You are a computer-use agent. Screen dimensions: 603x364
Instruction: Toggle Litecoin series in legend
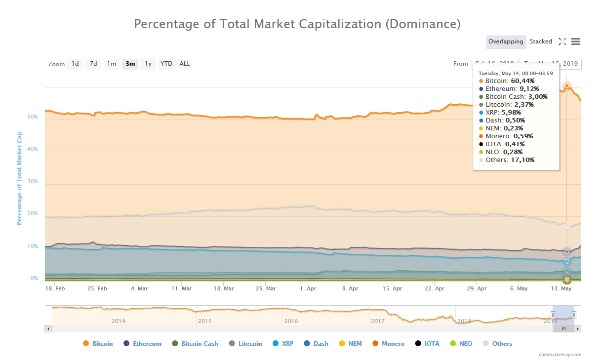249,344
